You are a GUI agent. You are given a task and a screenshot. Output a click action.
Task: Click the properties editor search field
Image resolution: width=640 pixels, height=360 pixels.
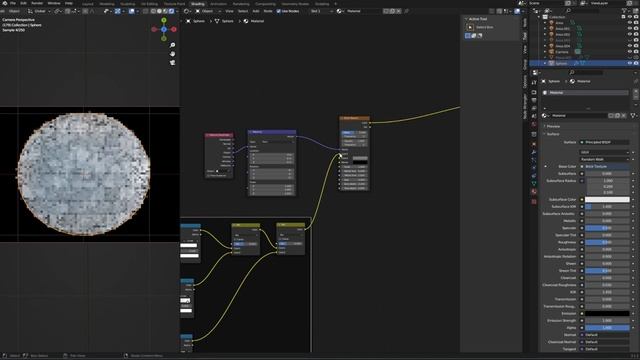586,73
